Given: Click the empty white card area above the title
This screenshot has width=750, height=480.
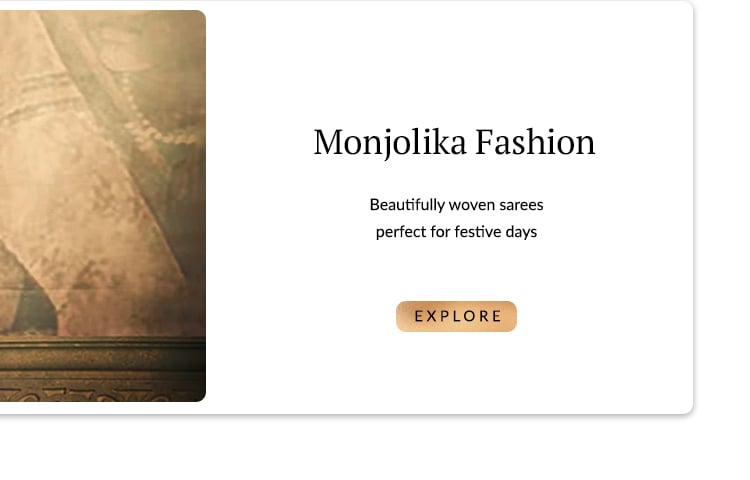Looking at the screenshot, I should 454,62.
